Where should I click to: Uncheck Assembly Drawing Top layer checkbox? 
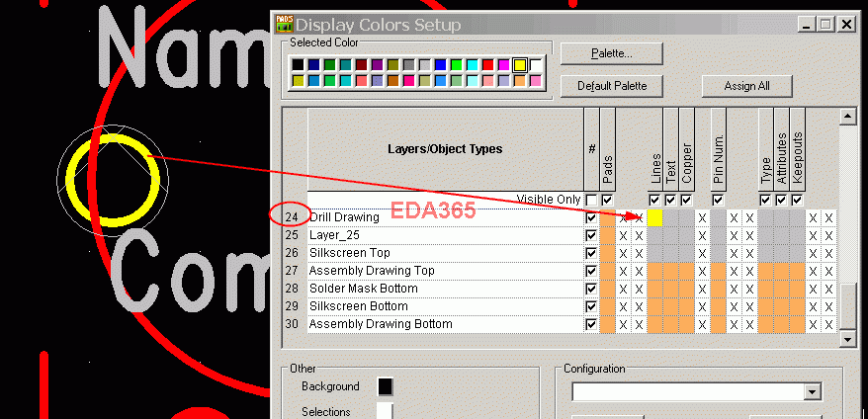click(x=591, y=271)
